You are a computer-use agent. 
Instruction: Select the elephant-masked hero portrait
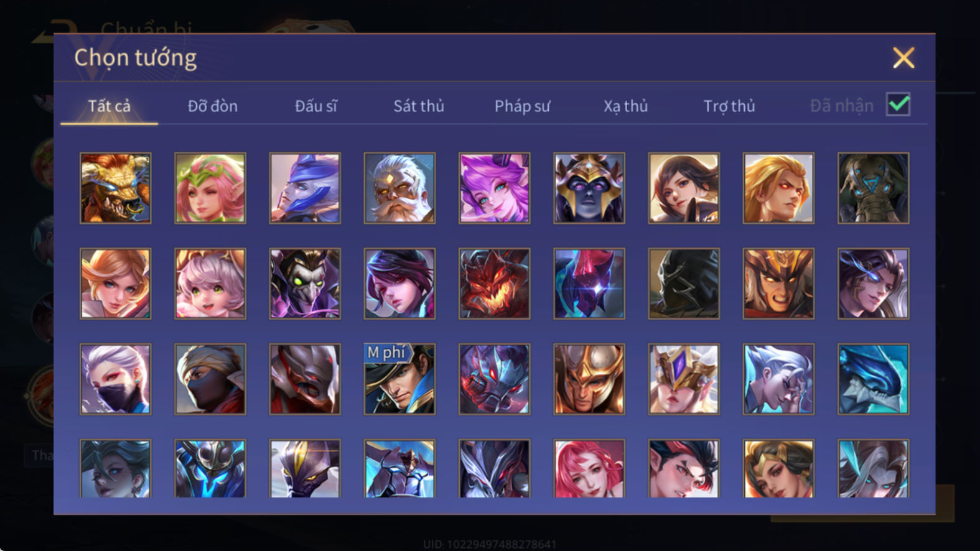(873, 188)
